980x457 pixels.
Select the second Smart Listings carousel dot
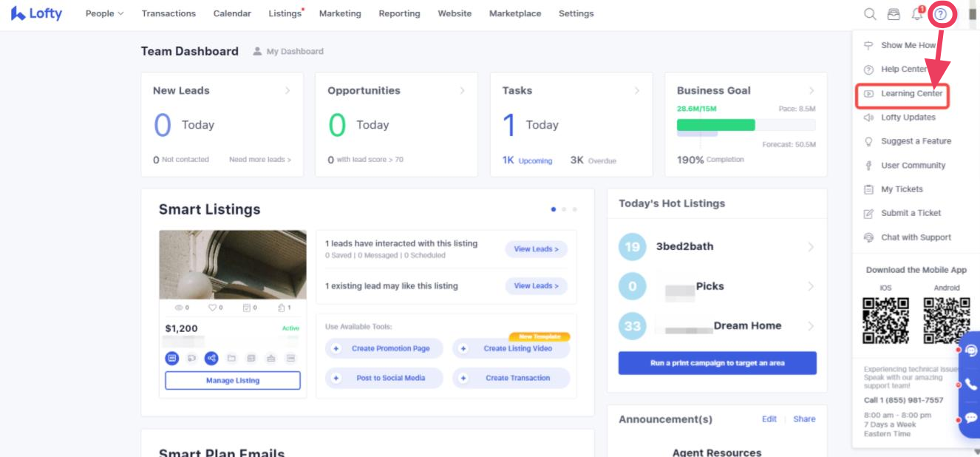click(x=564, y=209)
